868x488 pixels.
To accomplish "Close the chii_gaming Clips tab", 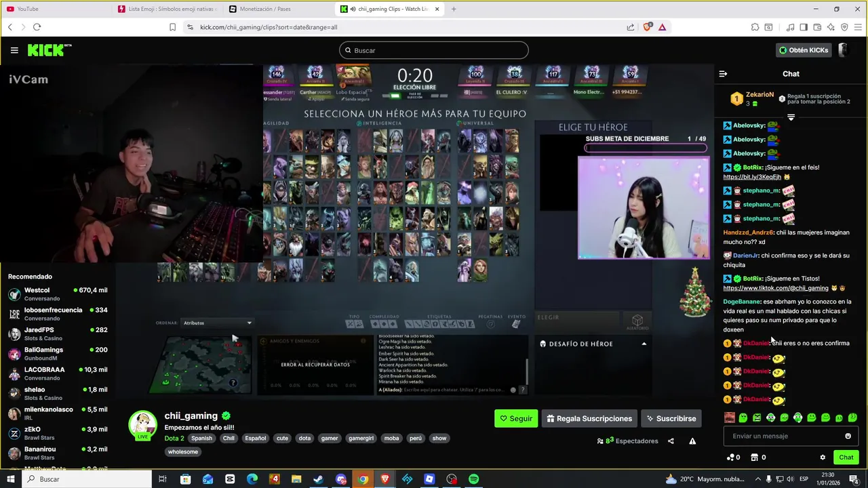I will (x=437, y=9).
